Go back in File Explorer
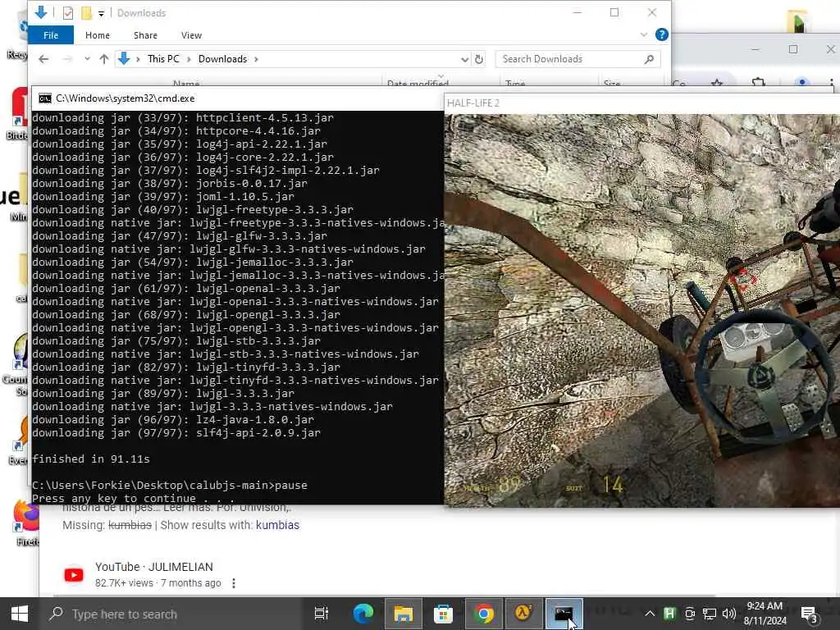This screenshot has height=630, width=840. [x=44, y=59]
